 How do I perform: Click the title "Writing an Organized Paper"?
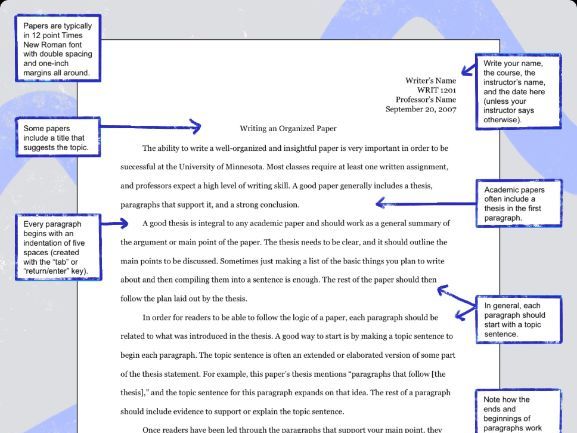pos(288,128)
